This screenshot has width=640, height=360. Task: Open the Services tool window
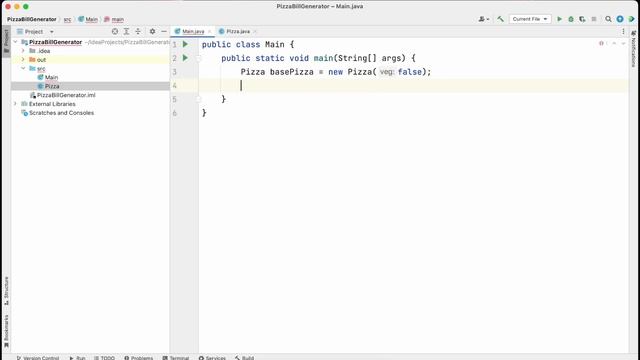(212, 358)
